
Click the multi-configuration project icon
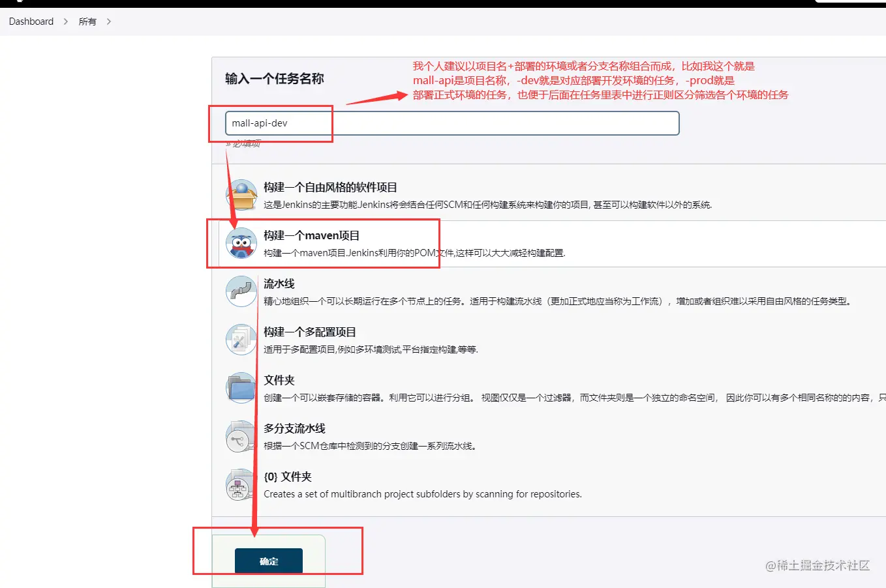[241, 340]
